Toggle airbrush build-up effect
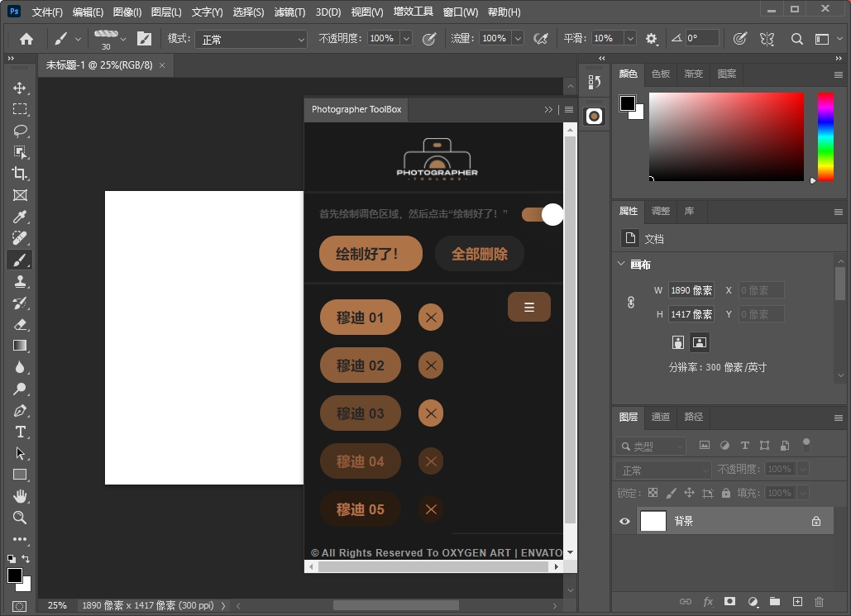 tap(541, 39)
